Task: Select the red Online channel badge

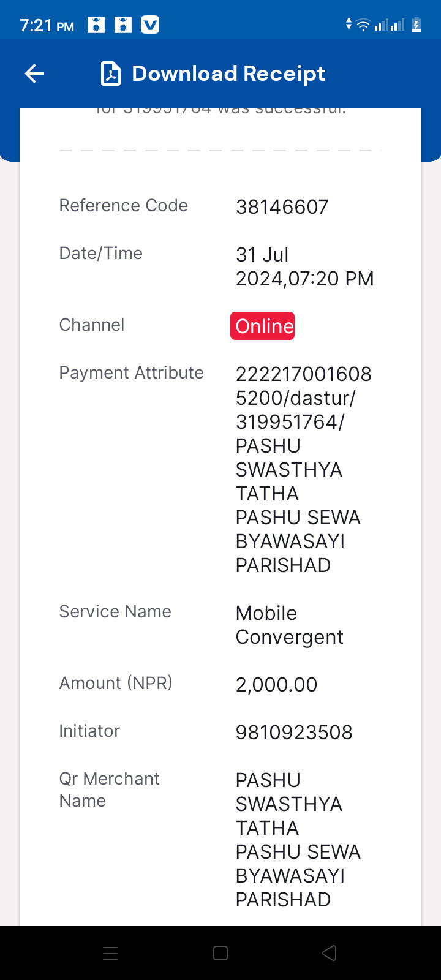Action: coord(263,326)
